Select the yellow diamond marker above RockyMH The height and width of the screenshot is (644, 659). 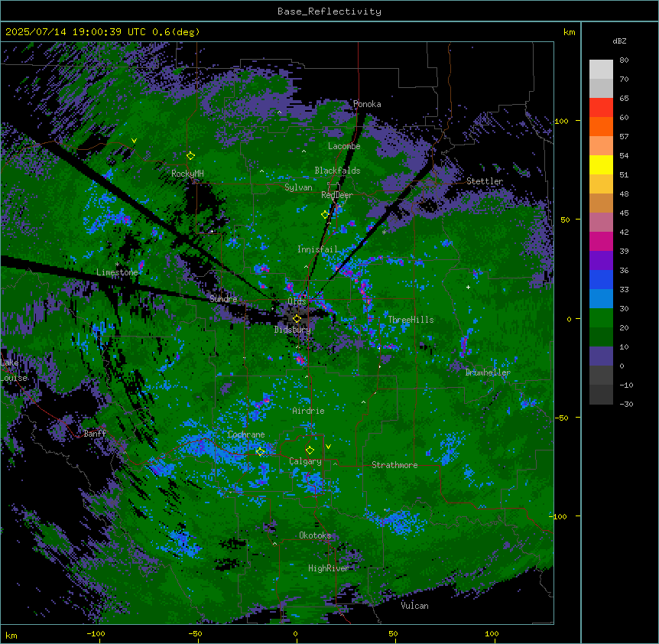point(190,155)
